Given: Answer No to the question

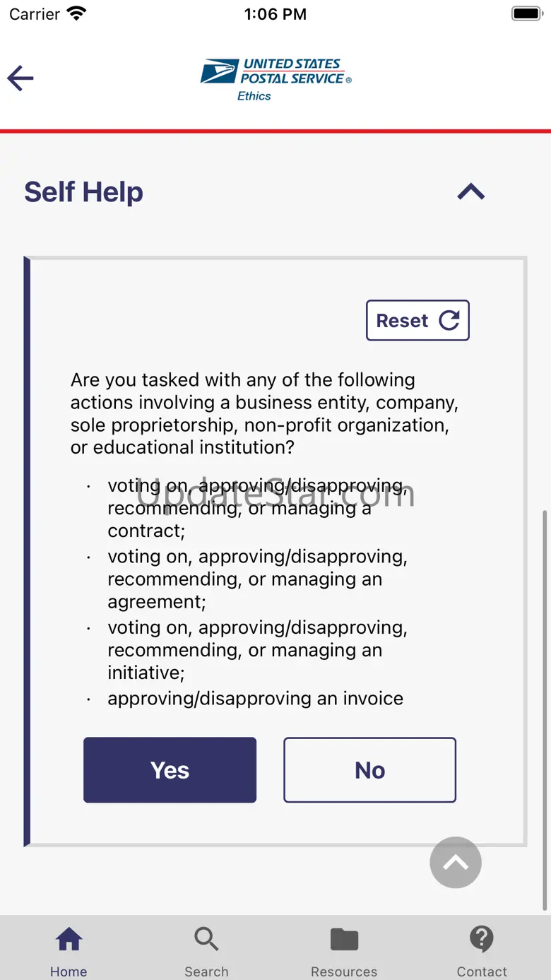Looking at the screenshot, I should 369,770.
